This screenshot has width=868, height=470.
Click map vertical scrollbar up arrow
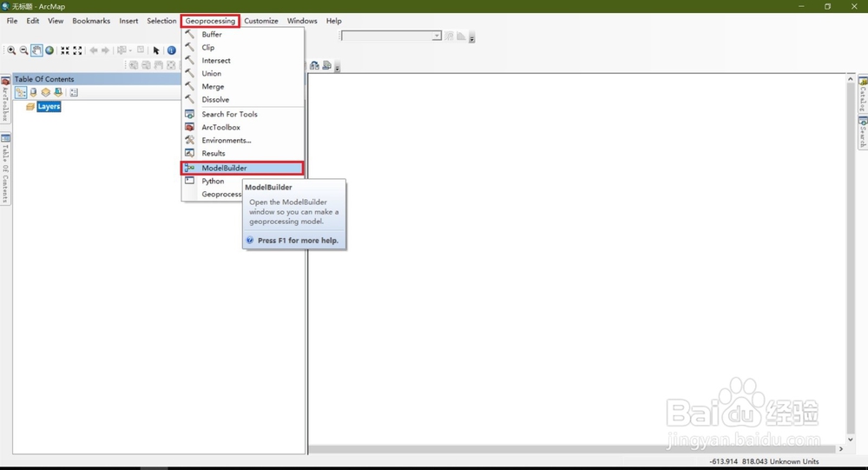pos(851,79)
